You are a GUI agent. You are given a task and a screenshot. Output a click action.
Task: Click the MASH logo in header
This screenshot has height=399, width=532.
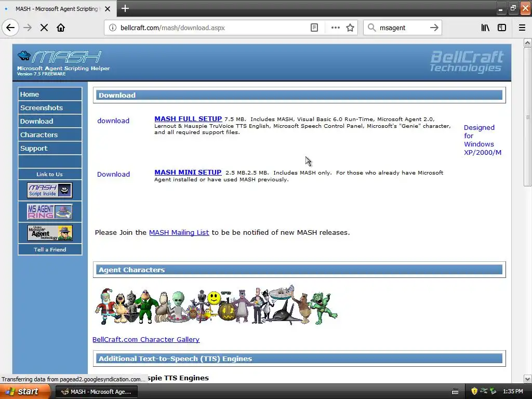pyautogui.click(x=60, y=57)
